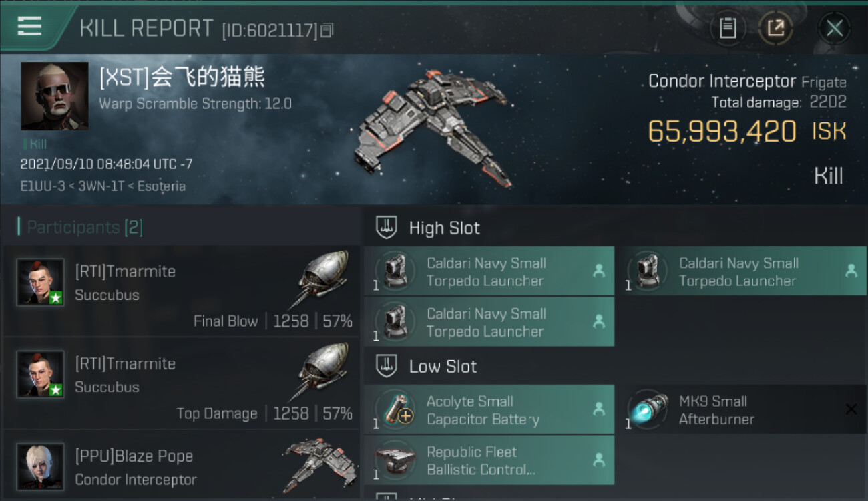Click the X next to MK9 Afterburner

click(x=851, y=409)
